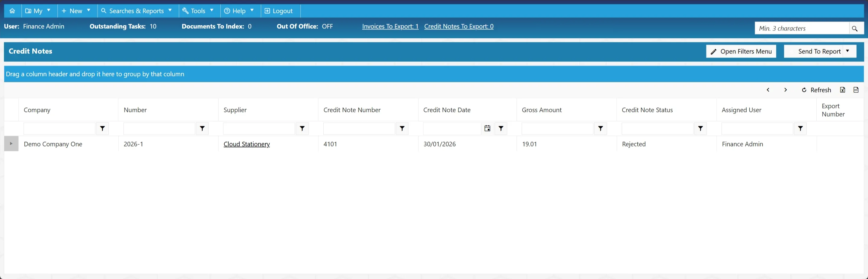Click Credit Note Date filter input
Image resolution: width=868 pixels, height=279 pixels.
[x=452, y=128]
